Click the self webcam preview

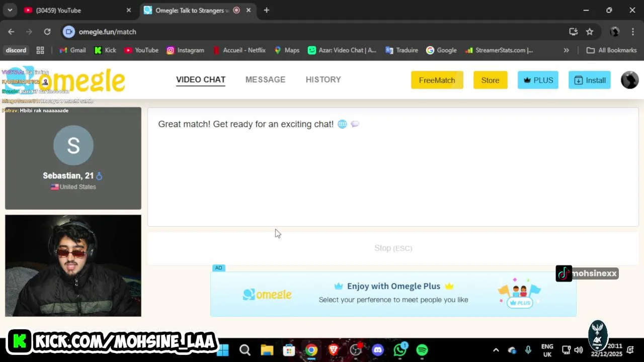(73, 265)
